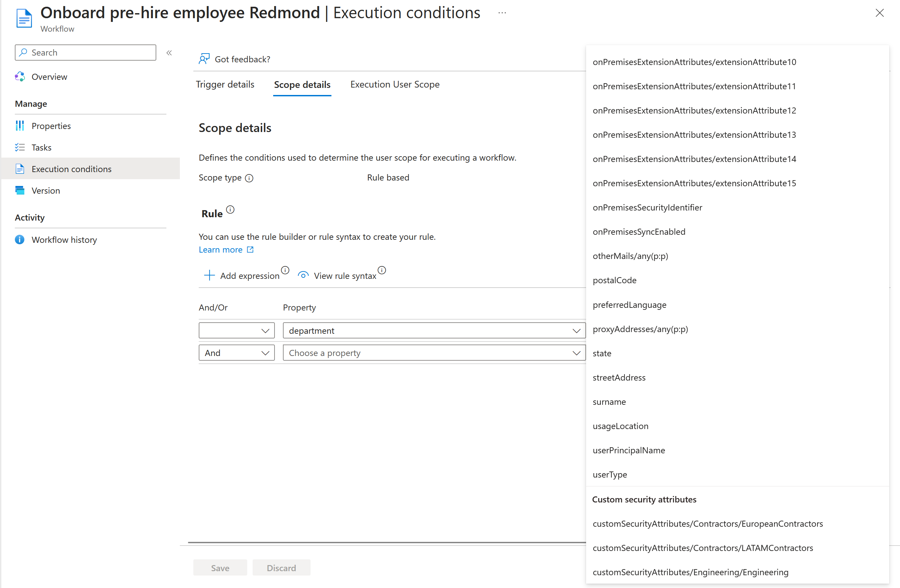Switch to the Execution User Scope tab
Image resolution: width=900 pixels, height=588 pixels.
click(395, 84)
